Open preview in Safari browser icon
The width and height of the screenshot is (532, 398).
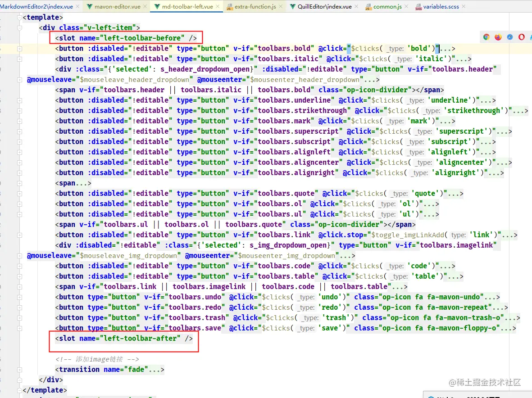pos(510,37)
